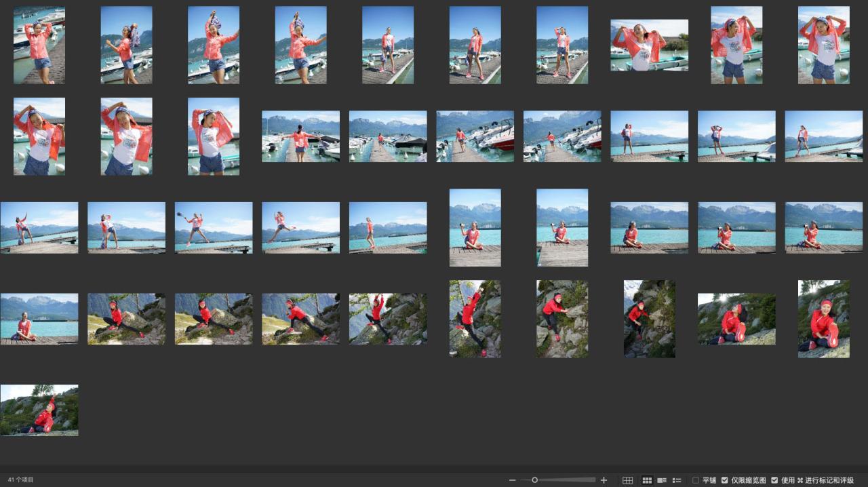Enable the 平铺 checkbox
Viewport: 868px width, 487px height.
click(696, 480)
